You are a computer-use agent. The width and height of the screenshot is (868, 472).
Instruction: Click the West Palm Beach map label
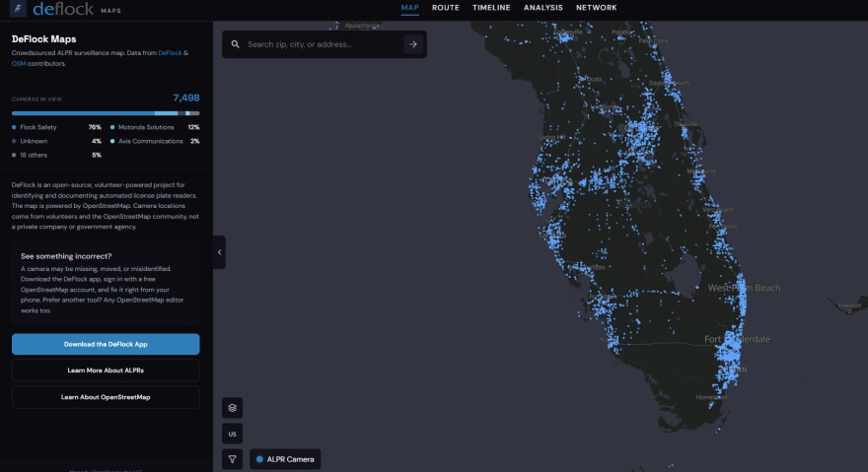click(744, 288)
